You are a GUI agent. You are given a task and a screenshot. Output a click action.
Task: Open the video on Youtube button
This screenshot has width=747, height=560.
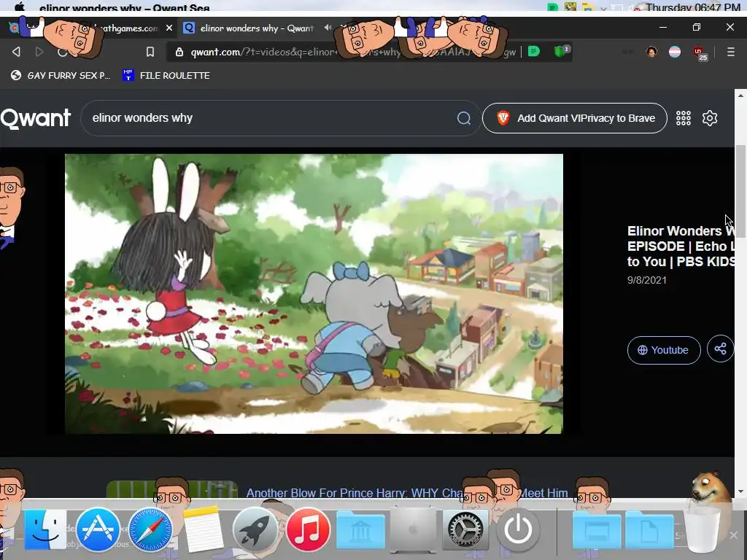(664, 350)
